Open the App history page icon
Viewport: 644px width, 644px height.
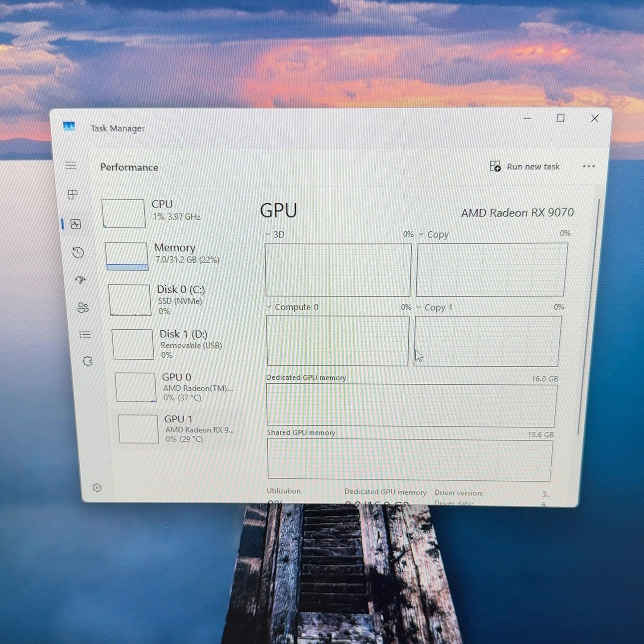78,252
